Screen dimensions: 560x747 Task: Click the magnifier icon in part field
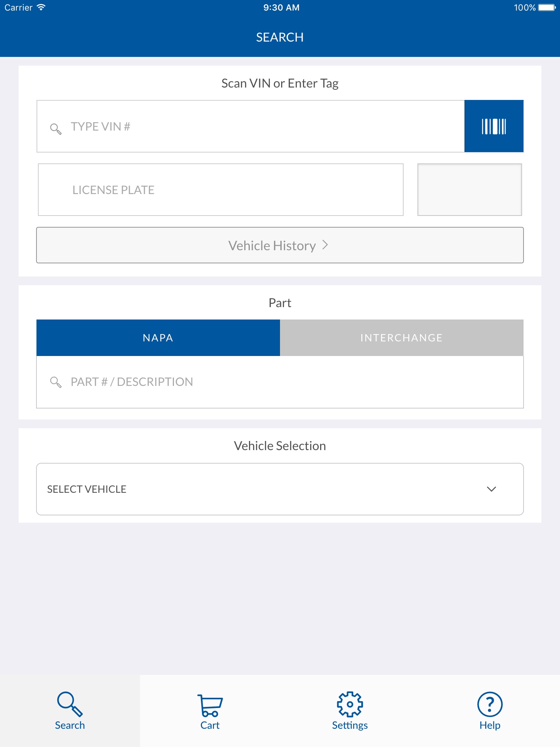tap(55, 382)
